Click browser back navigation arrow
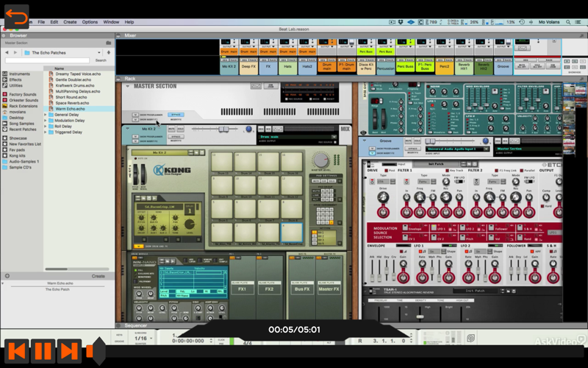 (7, 52)
